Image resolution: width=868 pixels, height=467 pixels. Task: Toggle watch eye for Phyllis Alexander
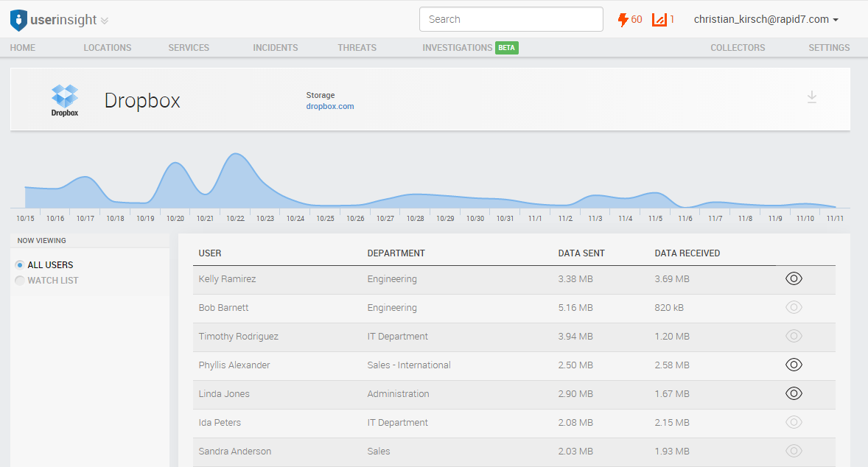pyautogui.click(x=794, y=365)
